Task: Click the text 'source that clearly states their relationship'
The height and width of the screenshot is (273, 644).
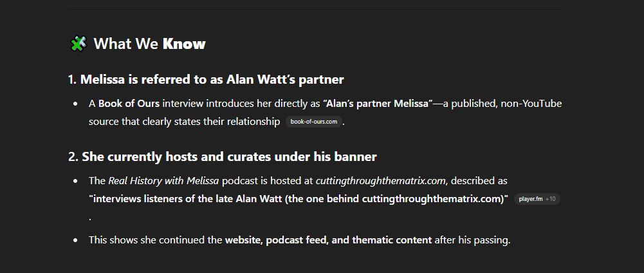Action: (x=185, y=122)
